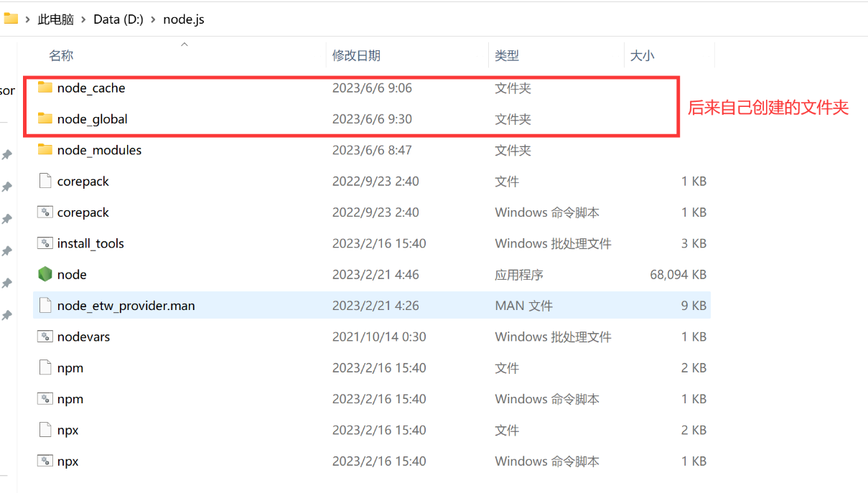The width and height of the screenshot is (868, 493).
Task: Click the corepack command script icon
Action: 45,212
